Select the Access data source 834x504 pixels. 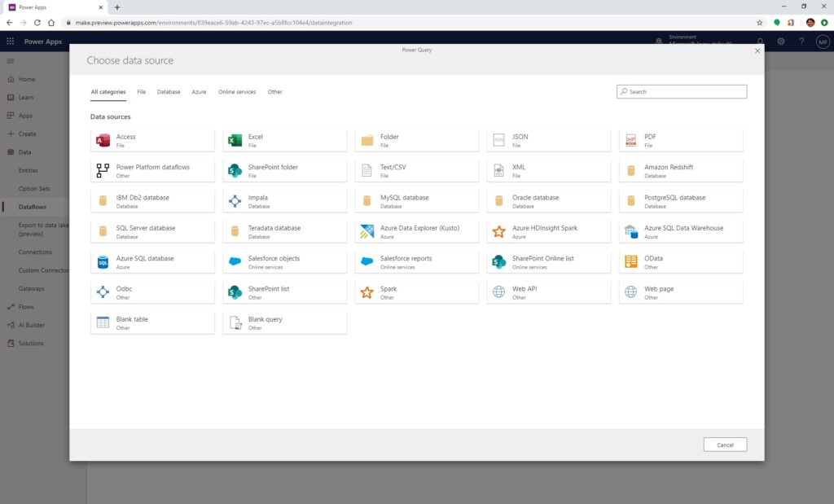coord(152,138)
